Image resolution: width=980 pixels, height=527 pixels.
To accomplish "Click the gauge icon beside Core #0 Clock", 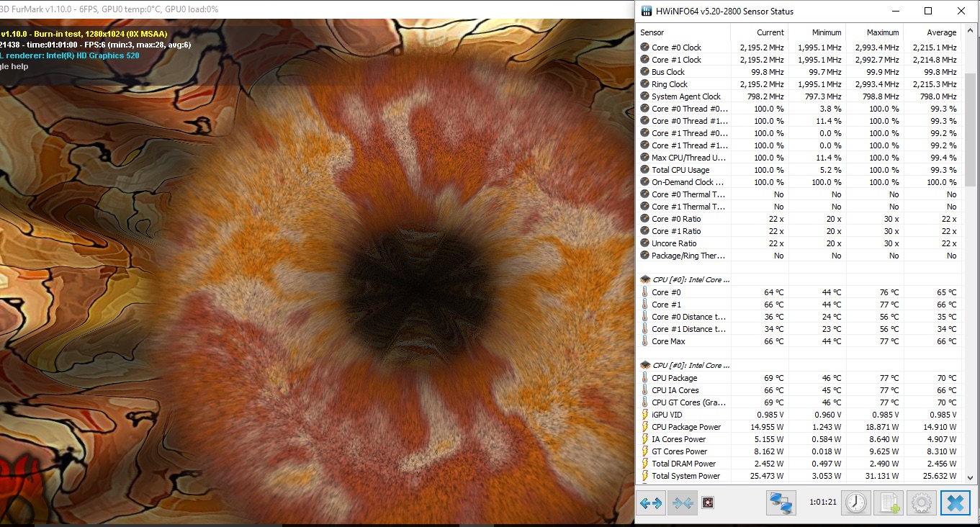I will (644, 48).
